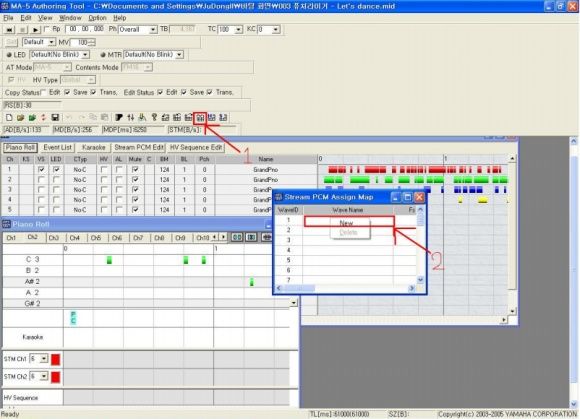
Task: Select the Piano Roll tab button
Action: pos(20,148)
